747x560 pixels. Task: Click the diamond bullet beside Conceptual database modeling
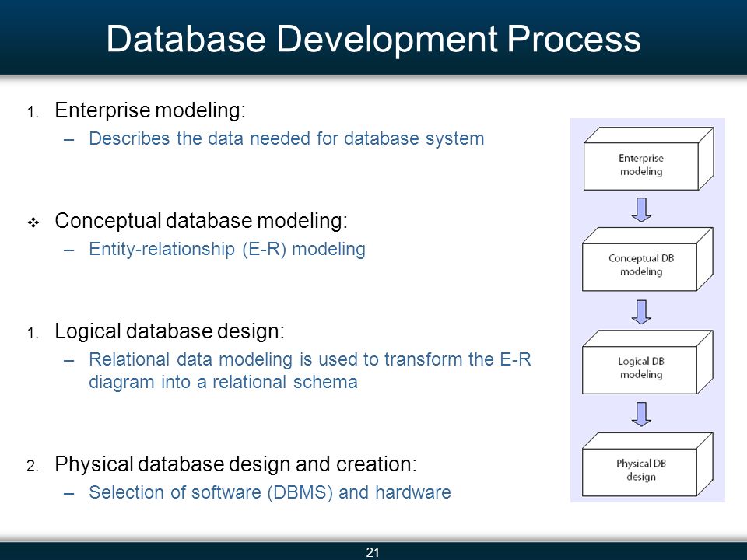33,222
